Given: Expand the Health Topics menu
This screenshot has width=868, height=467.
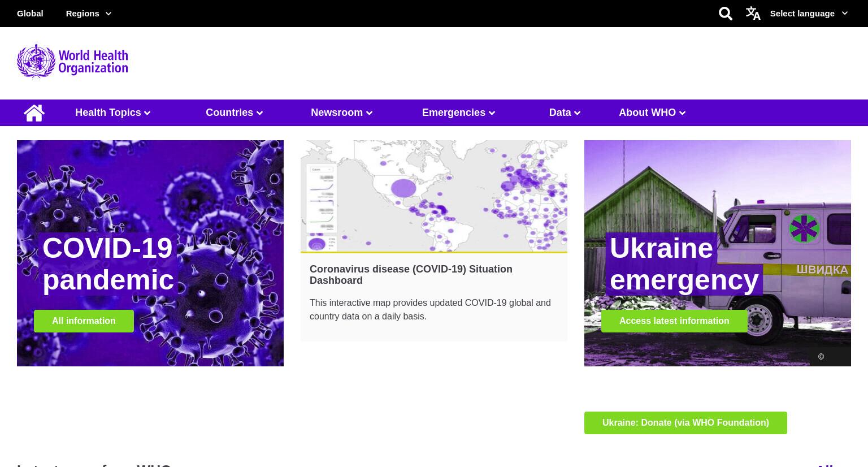Looking at the screenshot, I should tap(113, 113).
